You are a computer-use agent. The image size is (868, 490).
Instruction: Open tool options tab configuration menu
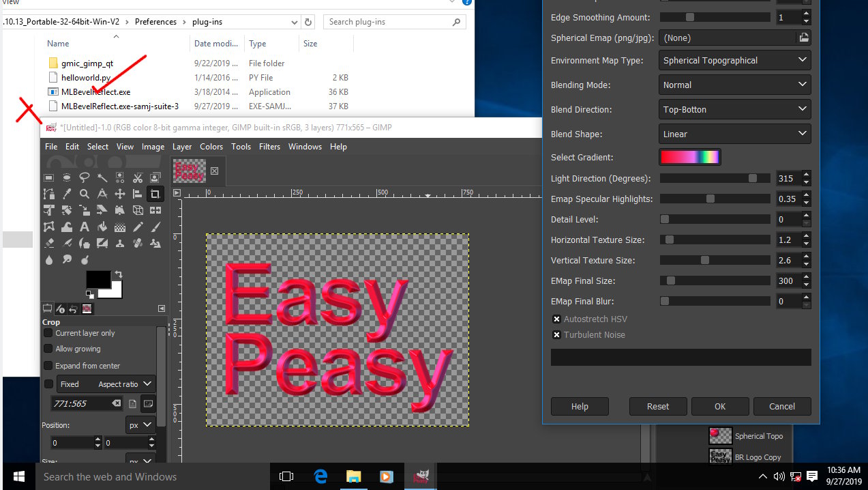162,308
